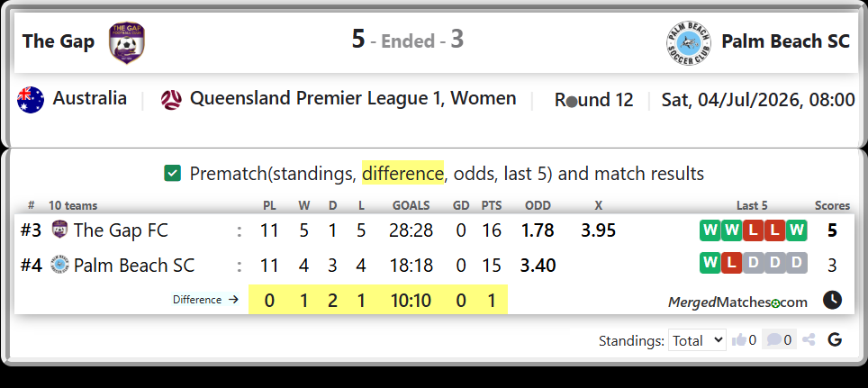Click The Gap club crest logo
The width and height of the screenshot is (868, 388).
pyautogui.click(x=127, y=42)
